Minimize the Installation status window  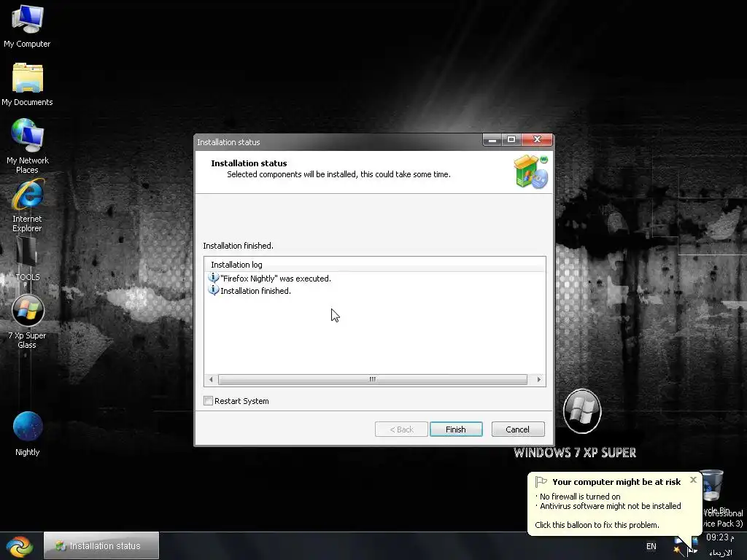[x=492, y=140]
